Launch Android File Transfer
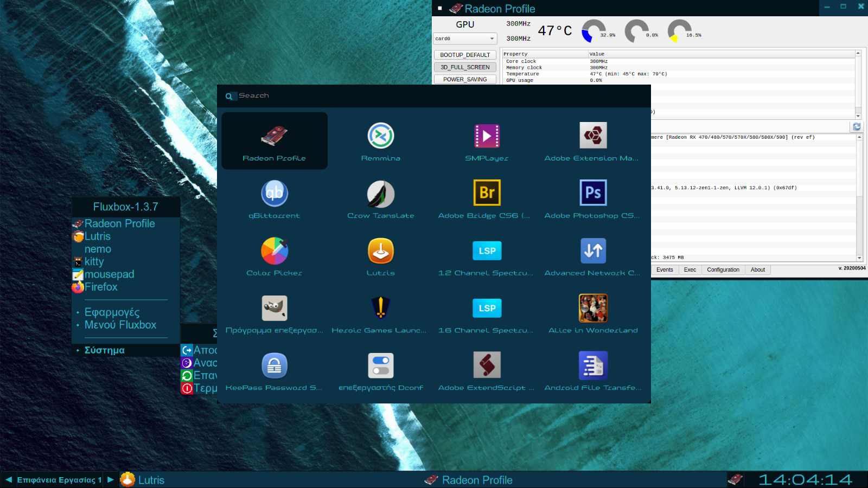 pyautogui.click(x=593, y=371)
